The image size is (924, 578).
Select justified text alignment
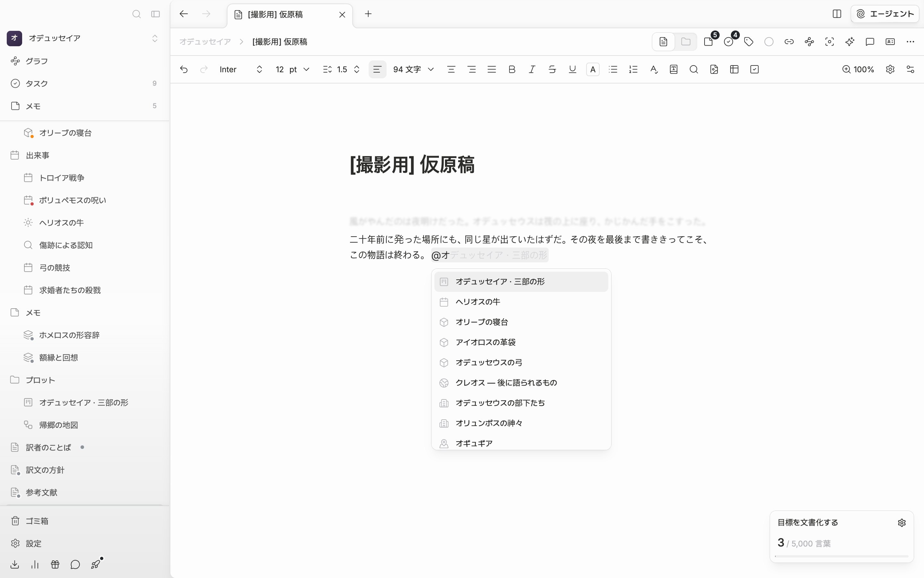coord(492,69)
